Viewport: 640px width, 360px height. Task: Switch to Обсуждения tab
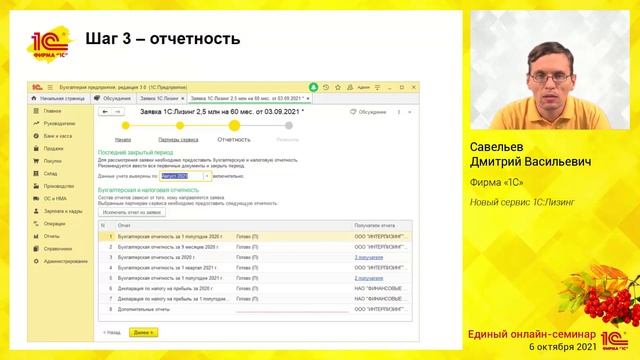[113, 98]
